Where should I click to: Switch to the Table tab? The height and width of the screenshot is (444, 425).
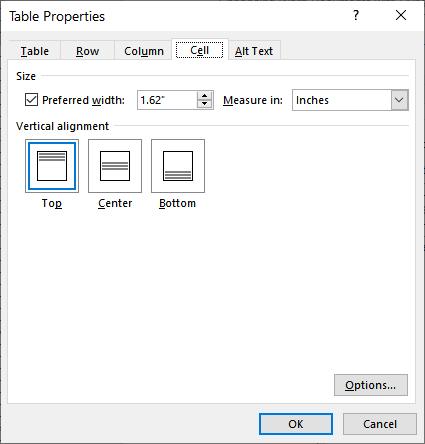point(35,51)
